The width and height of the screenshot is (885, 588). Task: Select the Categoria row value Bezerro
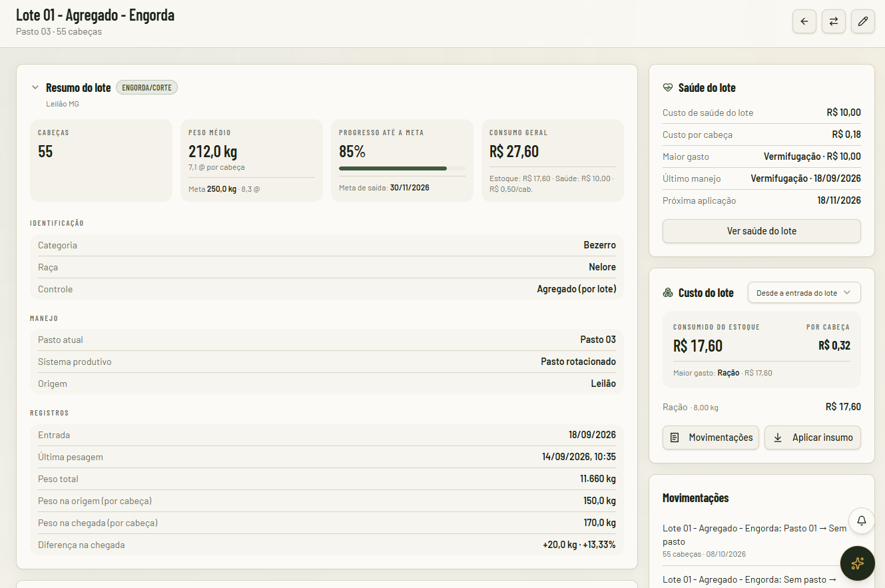point(600,245)
